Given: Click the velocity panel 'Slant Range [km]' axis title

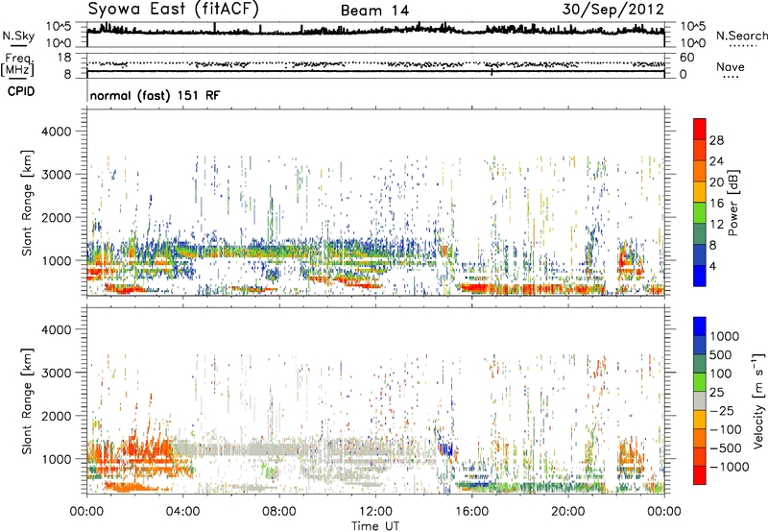Looking at the screenshot, I should tap(27, 401).
